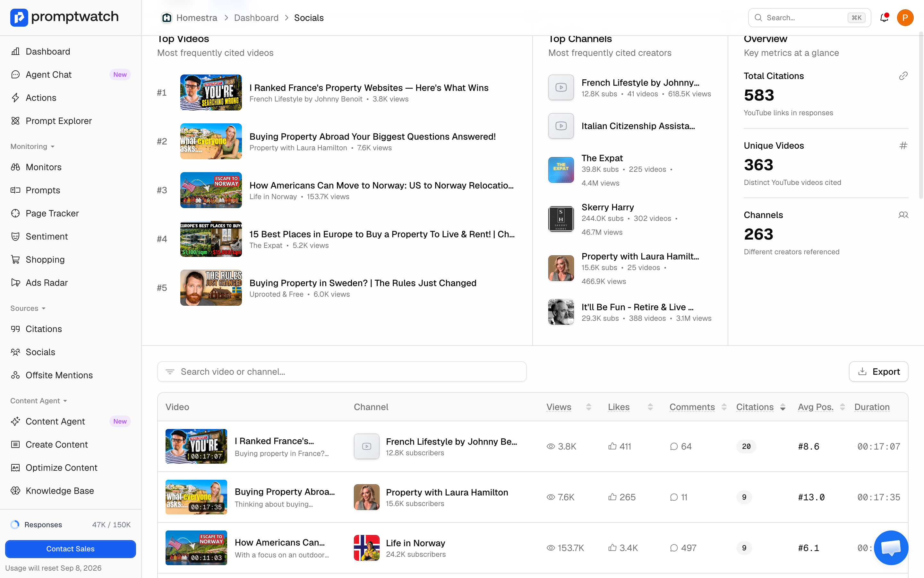Click the Sentiment sidebar icon

point(15,237)
